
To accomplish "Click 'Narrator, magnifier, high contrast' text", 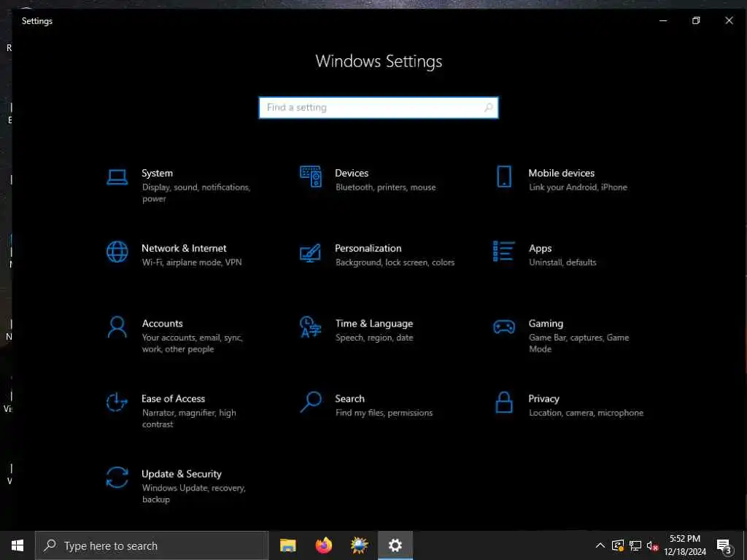I will 189,418.
